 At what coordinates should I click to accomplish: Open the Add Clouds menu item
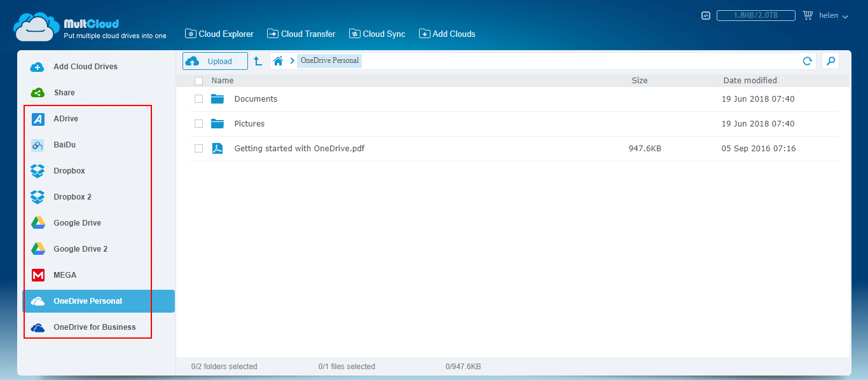click(448, 34)
